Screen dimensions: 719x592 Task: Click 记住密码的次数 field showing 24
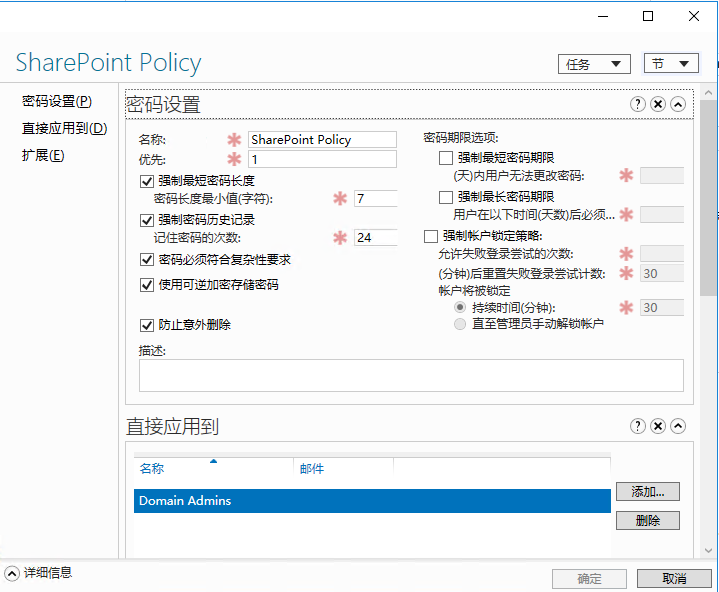pyautogui.click(x=376, y=238)
